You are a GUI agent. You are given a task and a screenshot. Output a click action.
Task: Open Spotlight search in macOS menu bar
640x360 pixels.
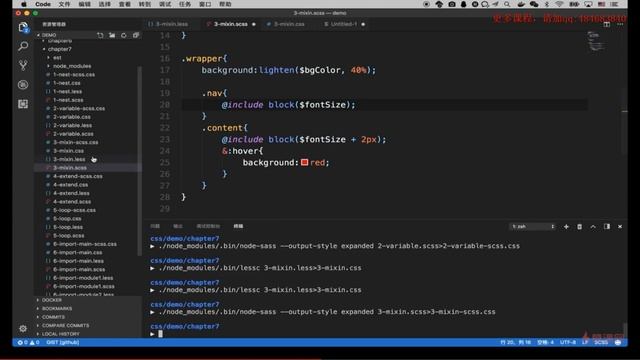[507, 4]
